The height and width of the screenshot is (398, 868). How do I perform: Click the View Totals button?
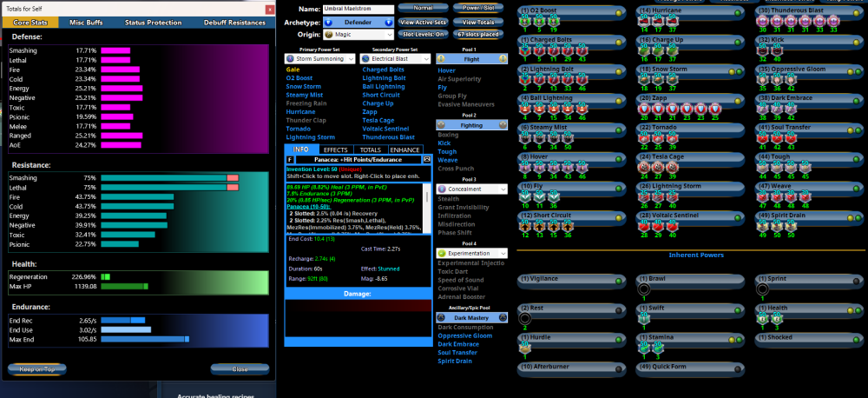click(x=477, y=23)
